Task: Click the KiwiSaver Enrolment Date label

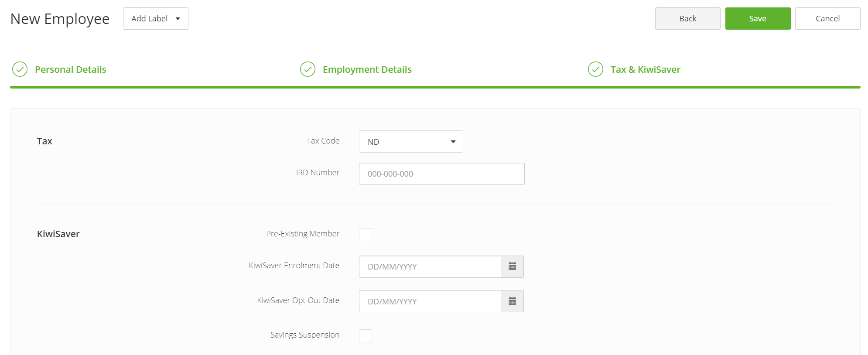Action: pos(294,265)
